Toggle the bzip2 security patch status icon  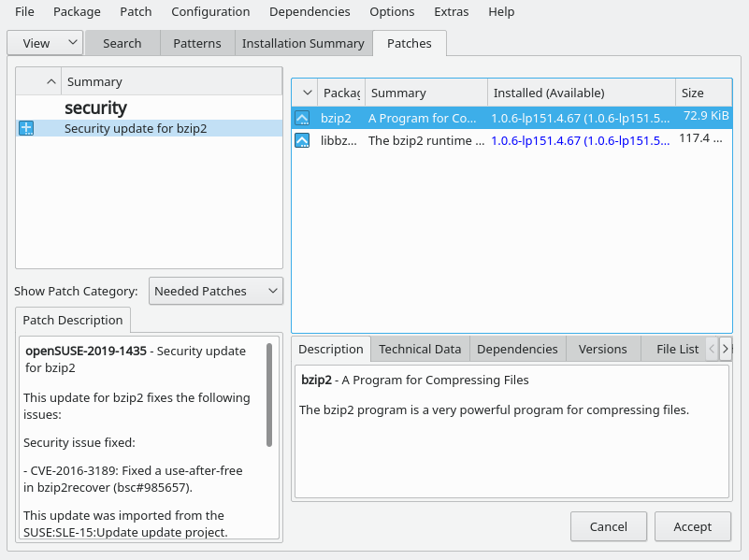26,128
